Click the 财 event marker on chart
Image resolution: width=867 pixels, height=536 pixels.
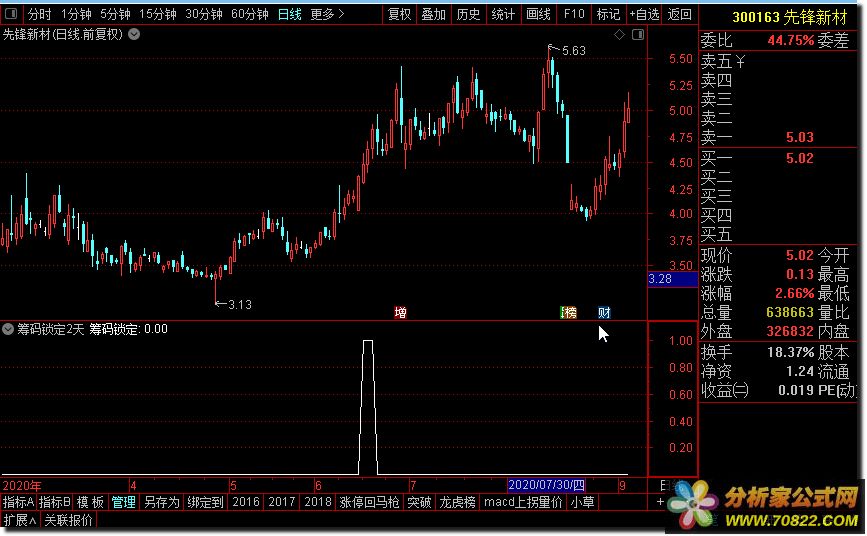coord(604,313)
